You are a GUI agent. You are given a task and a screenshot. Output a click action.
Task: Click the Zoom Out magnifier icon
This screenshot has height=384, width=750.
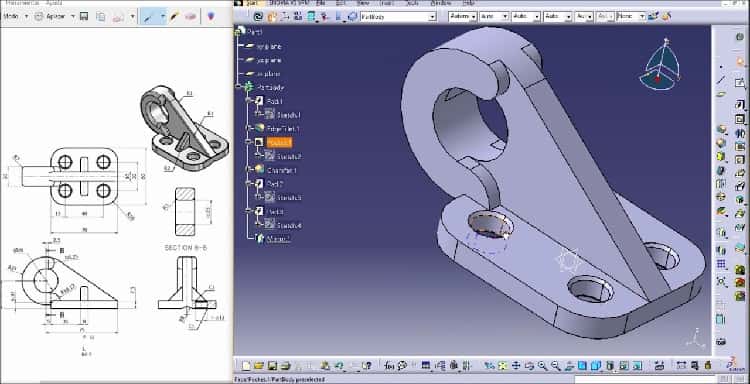pyautogui.click(x=556, y=366)
